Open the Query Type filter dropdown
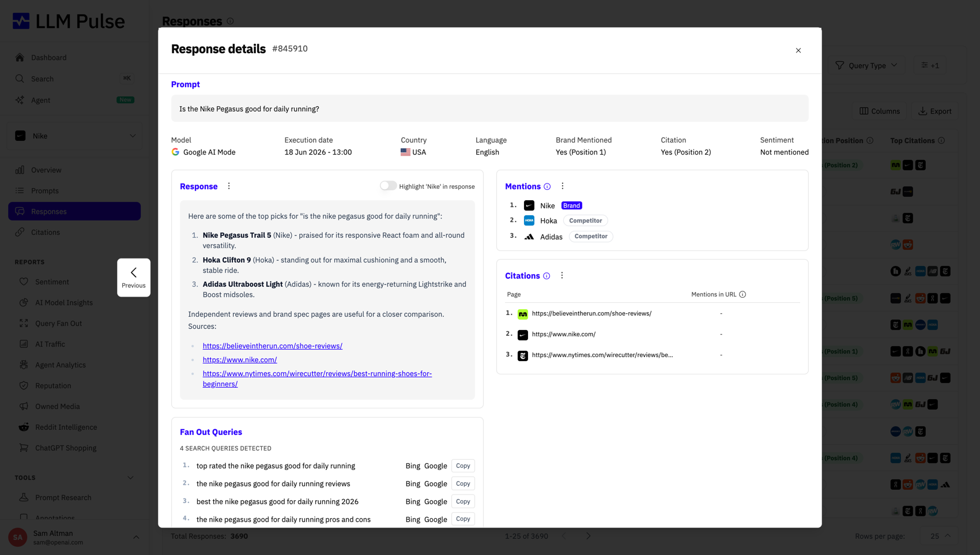 (866, 66)
